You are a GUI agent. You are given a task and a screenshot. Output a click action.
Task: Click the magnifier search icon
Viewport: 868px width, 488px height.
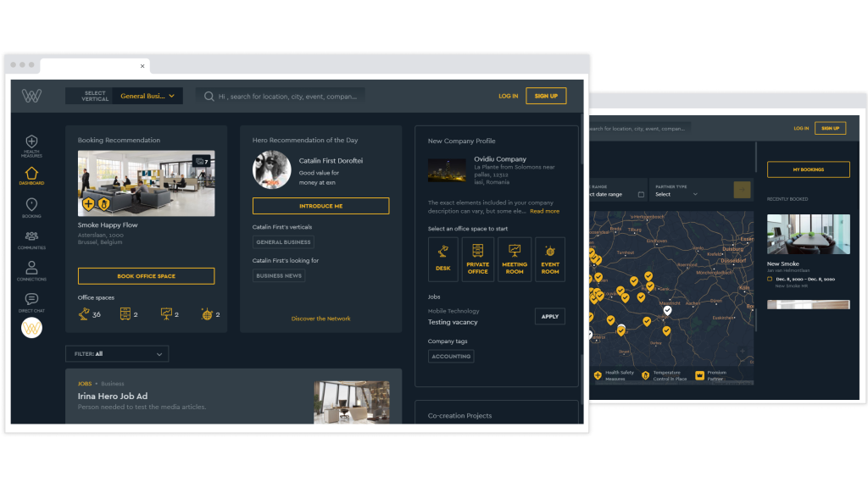209,97
